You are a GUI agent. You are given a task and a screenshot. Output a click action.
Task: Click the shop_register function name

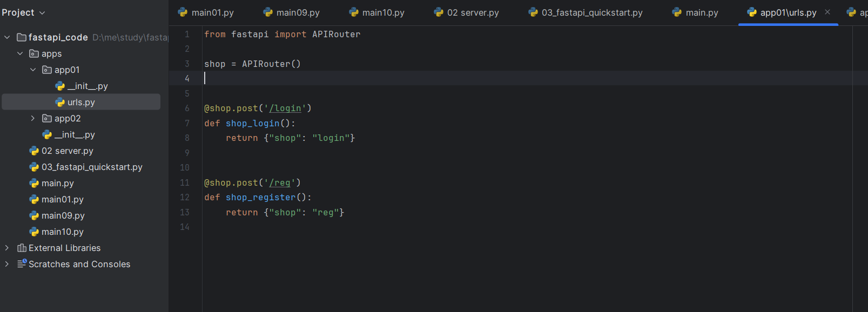click(x=261, y=198)
